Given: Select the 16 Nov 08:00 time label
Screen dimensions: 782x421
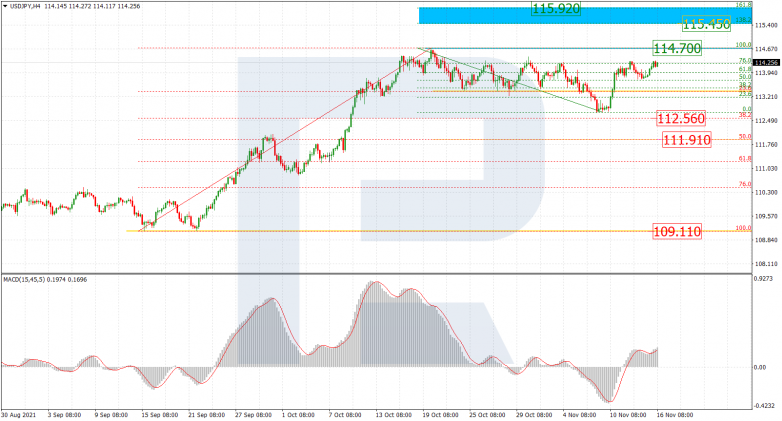Looking at the screenshot, I should pos(675,415).
